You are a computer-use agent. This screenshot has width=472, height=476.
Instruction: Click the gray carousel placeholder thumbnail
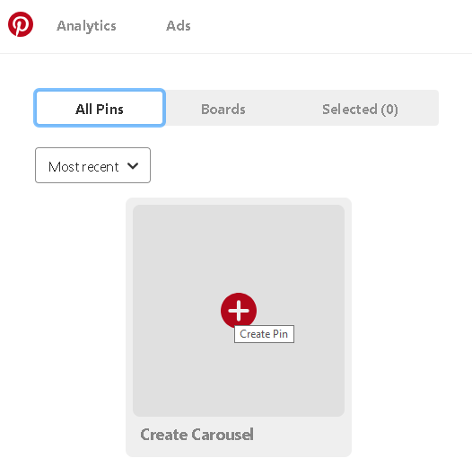click(x=239, y=310)
